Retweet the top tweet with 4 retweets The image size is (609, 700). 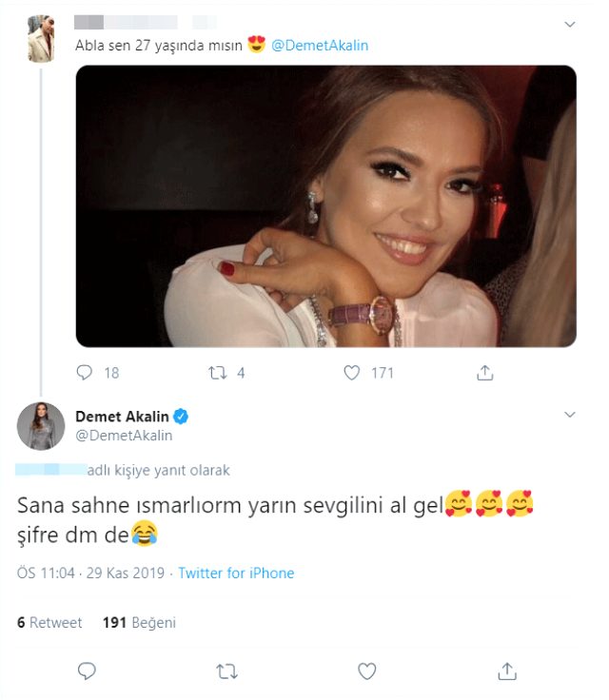point(218,373)
